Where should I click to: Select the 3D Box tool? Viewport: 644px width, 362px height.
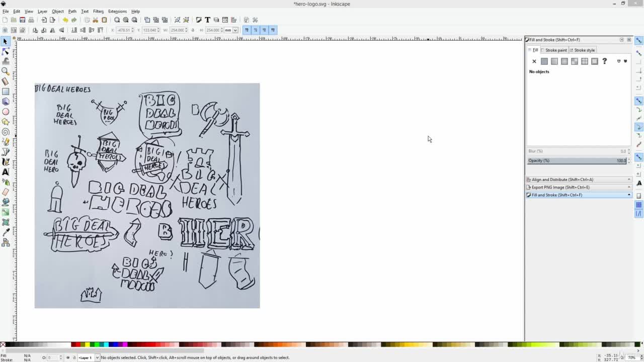(x=6, y=102)
